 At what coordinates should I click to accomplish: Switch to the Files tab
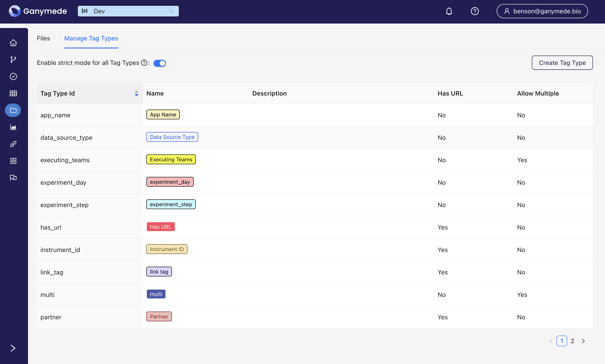tap(43, 38)
